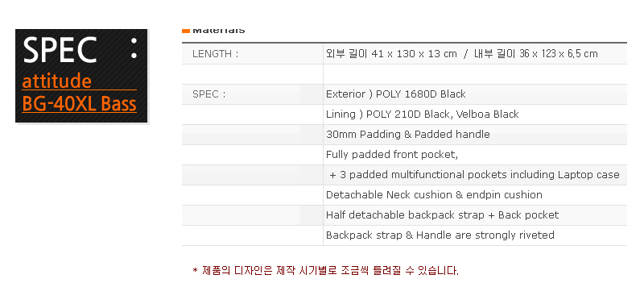Click the orange Materials section marker

click(x=186, y=31)
